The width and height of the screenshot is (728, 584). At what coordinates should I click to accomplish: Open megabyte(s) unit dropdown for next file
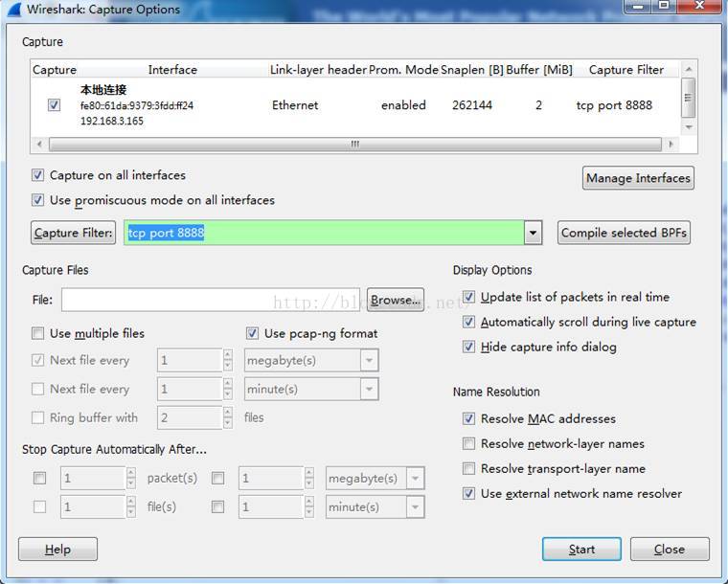click(x=369, y=360)
